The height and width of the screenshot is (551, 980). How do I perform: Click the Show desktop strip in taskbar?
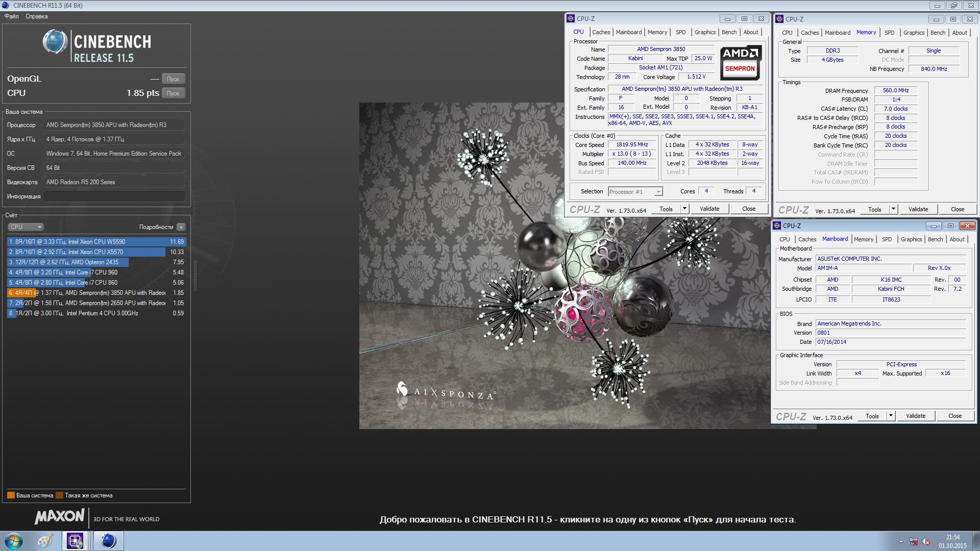pos(976,541)
